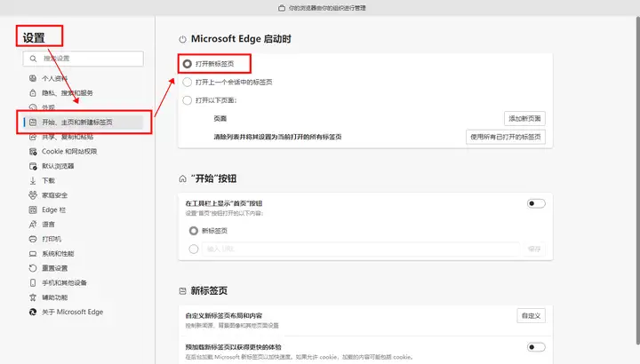The image size is (640, 364).
Task: Select the URL radio beside 输入 URL field
Action: click(x=194, y=249)
